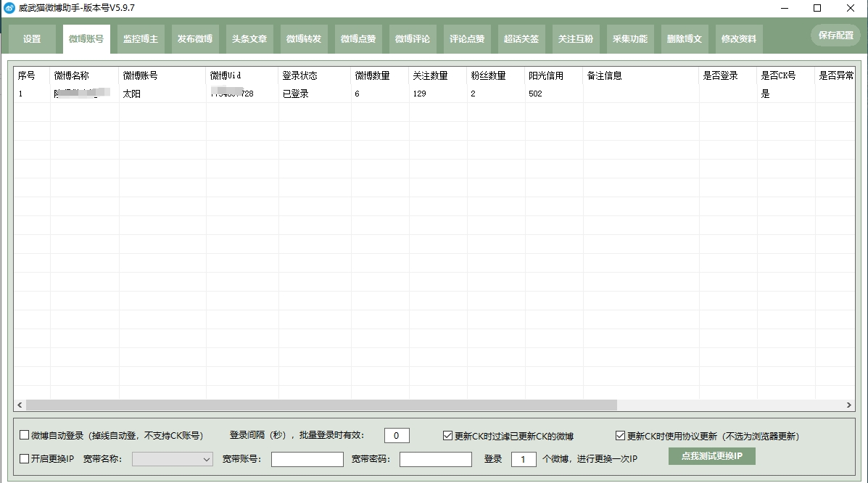Viewport: 868px width, 483px height.
Task: Switch to the 微博账号 tab
Action: 86,39
